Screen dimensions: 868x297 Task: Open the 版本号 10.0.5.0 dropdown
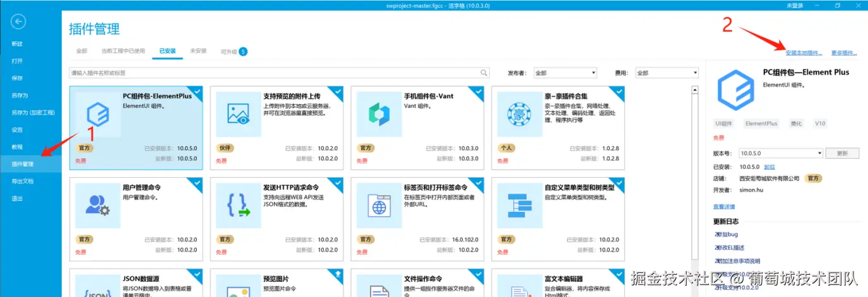click(x=781, y=153)
